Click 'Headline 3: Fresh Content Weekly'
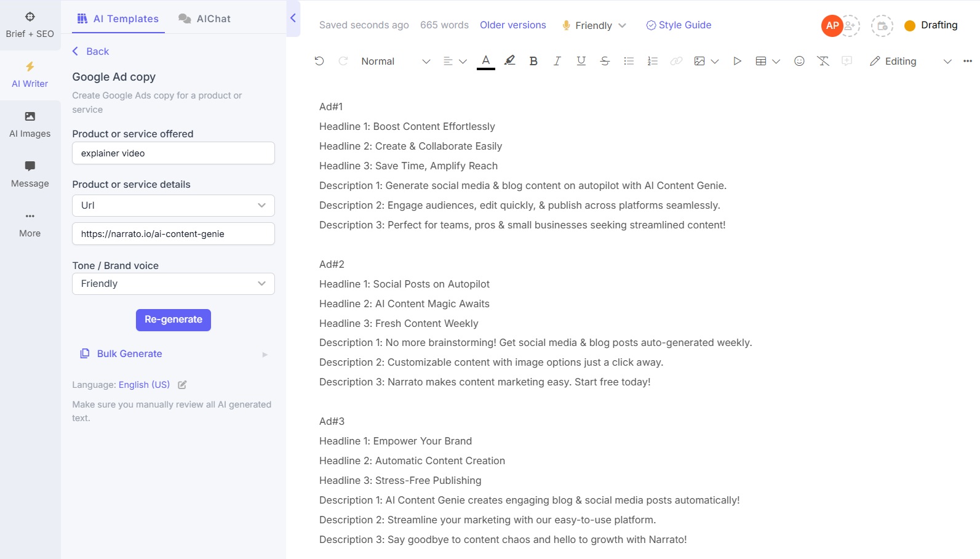 point(399,323)
